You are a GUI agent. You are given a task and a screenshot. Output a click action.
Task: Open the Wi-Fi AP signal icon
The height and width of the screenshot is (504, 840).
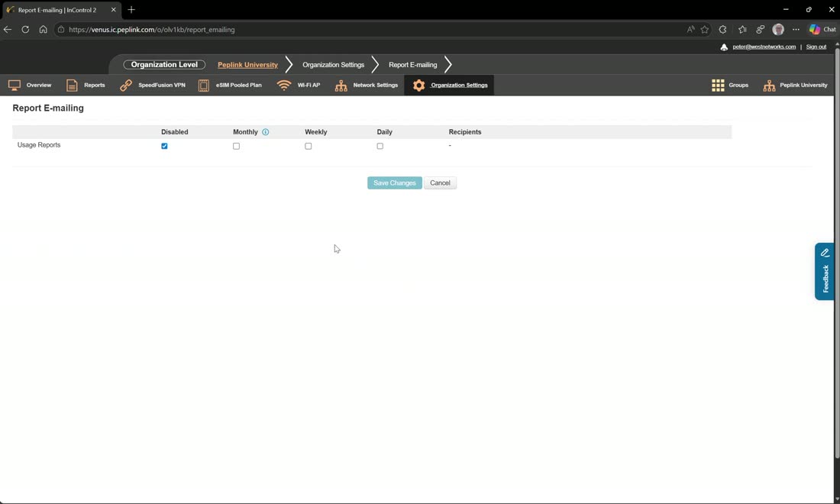point(284,86)
